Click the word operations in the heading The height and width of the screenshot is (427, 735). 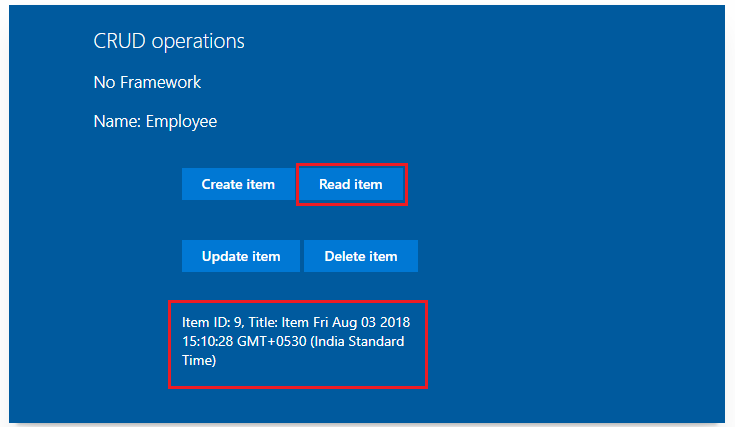coord(196,41)
